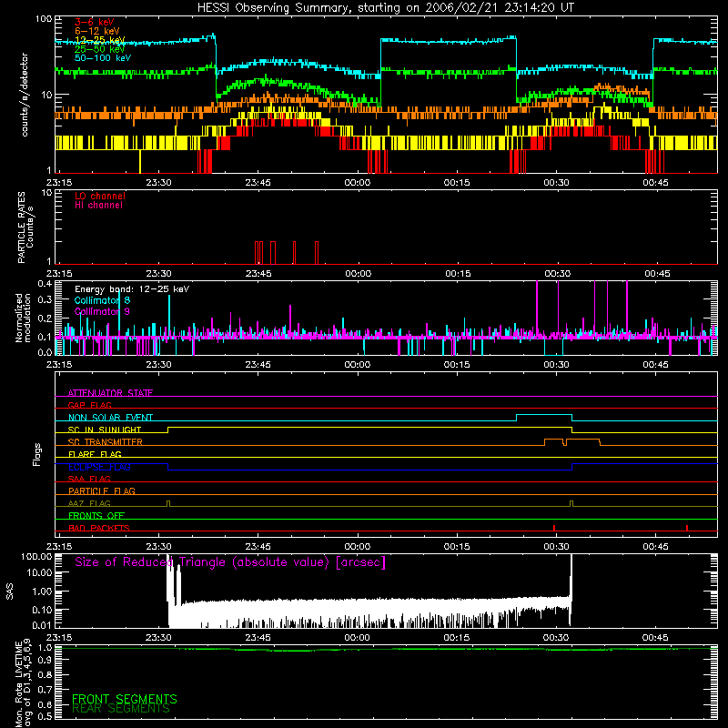
Task: Click the last red particle rate pulse
Action: point(317,253)
